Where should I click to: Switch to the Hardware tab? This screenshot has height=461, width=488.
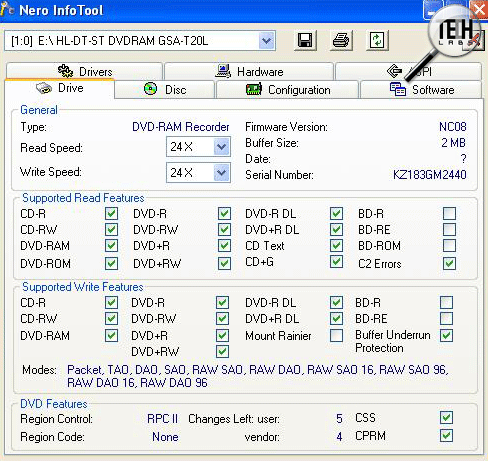coord(249,71)
